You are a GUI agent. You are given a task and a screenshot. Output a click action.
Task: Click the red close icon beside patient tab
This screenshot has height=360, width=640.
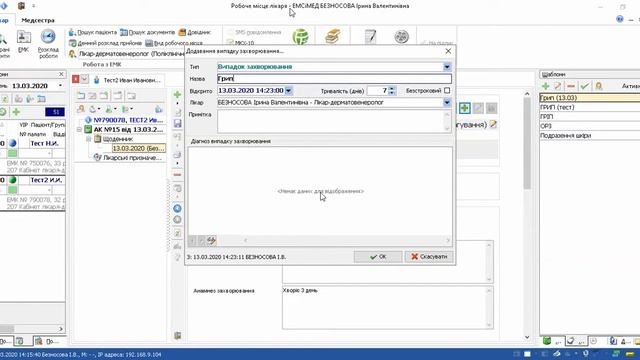pos(76,79)
